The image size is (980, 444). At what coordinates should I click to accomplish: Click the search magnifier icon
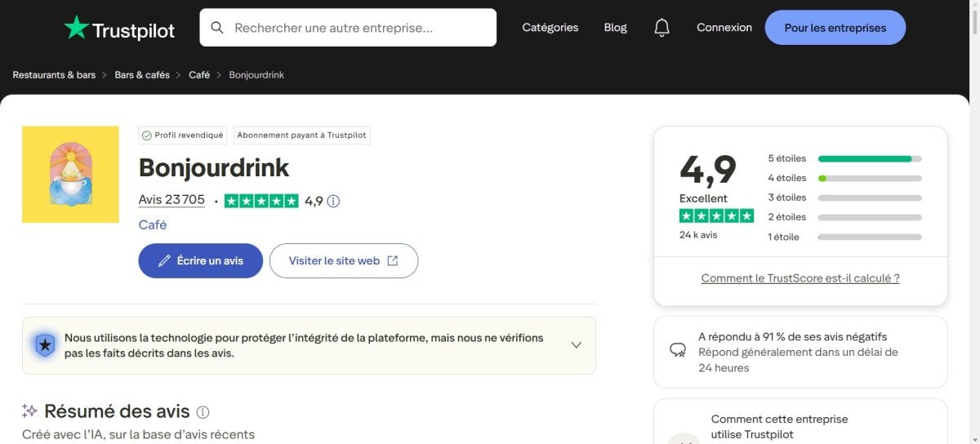217,28
